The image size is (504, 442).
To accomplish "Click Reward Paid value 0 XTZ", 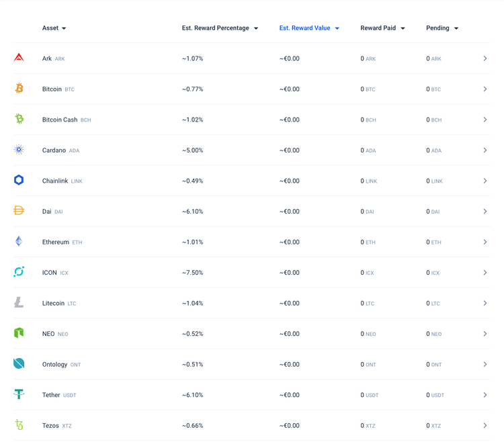I will [x=368, y=426].
